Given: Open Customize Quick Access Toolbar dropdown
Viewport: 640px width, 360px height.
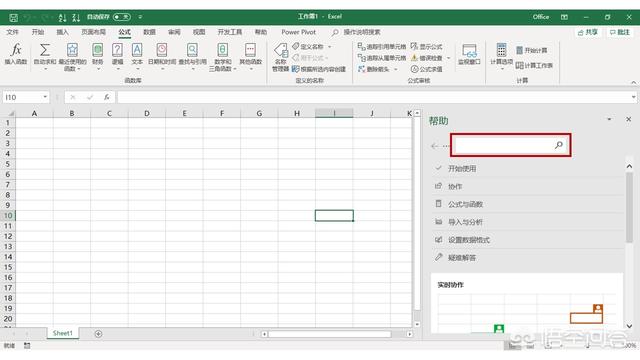Looking at the screenshot, I should click(x=140, y=17).
